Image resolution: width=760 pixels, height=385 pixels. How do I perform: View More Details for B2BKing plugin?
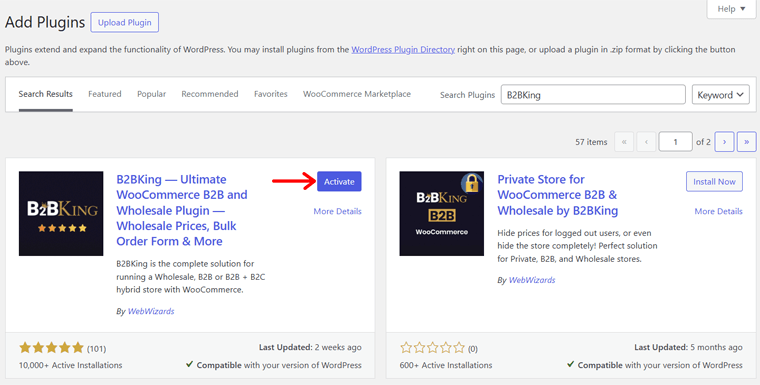coord(337,211)
